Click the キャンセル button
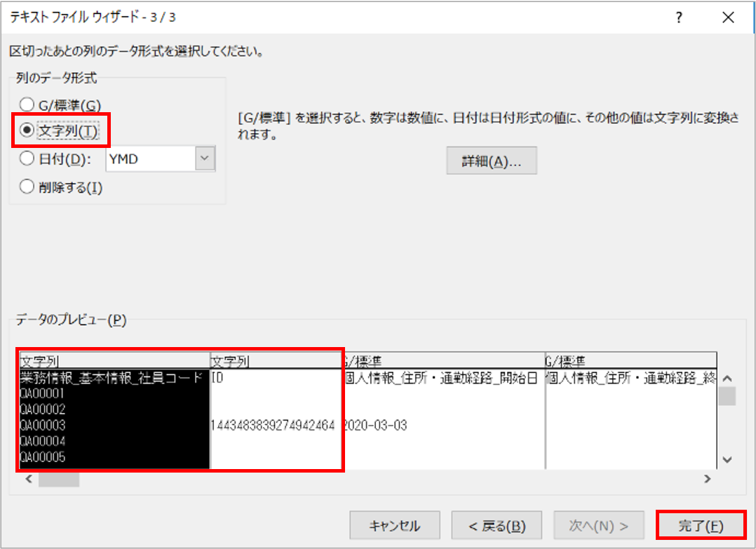 (x=395, y=526)
